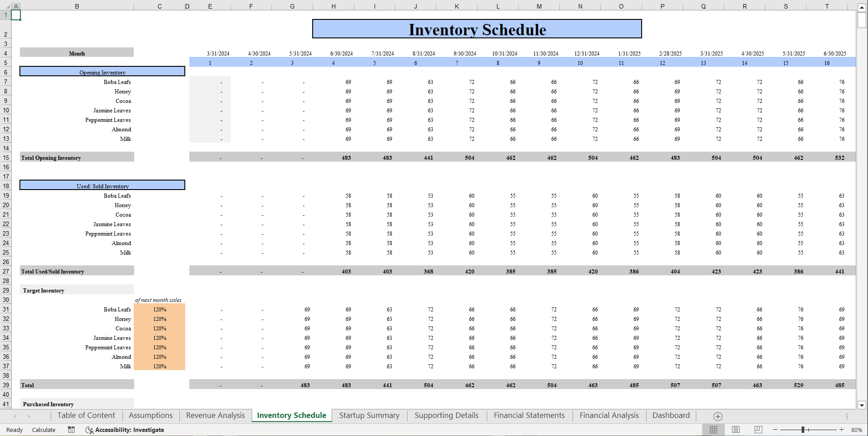Click the zoom in plus button
Image resolution: width=868 pixels, height=436 pixels.
pyautogui.click(x=841, y=430)
